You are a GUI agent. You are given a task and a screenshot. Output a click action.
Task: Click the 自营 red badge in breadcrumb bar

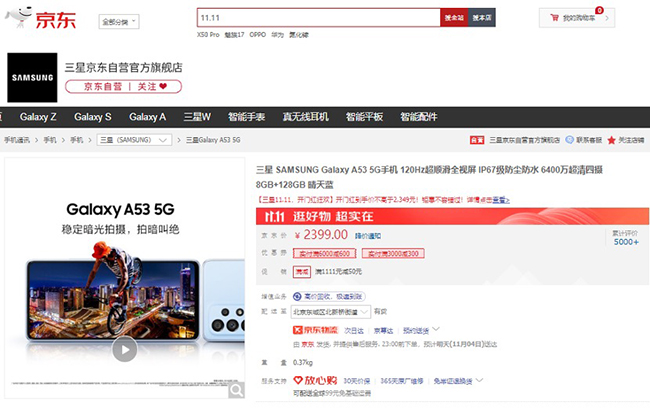(477, 140)
